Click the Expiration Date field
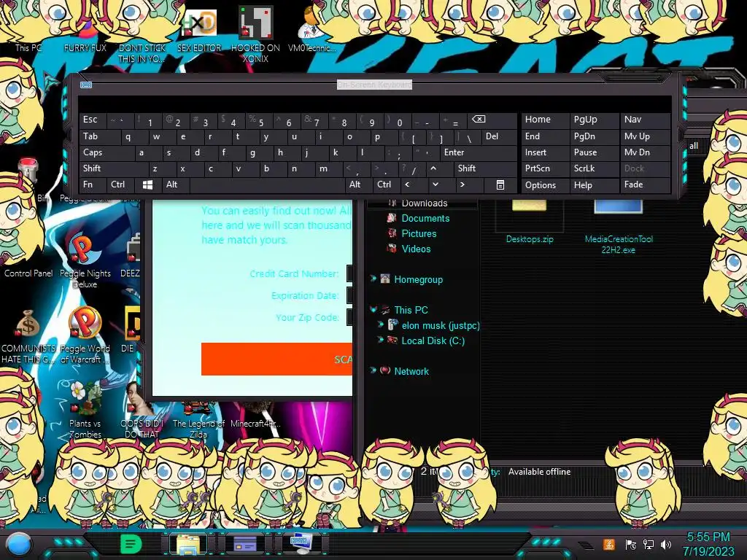747x560 pixels. [349, 295]
